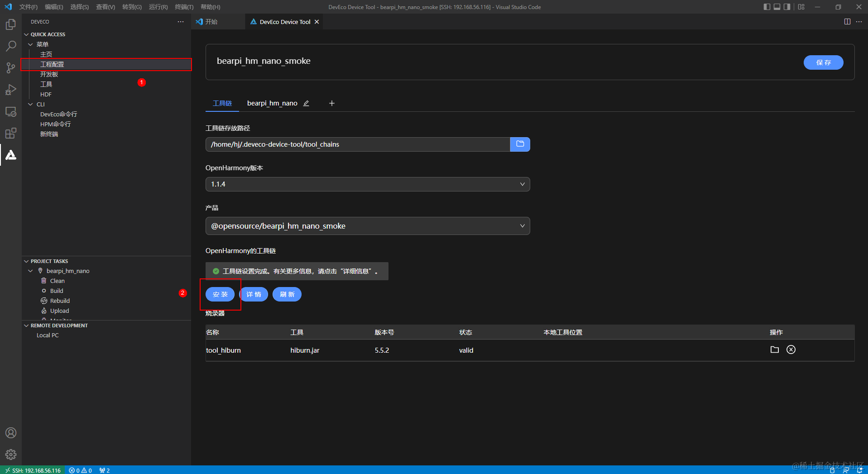Image resolution: width=868 pixels, height=474 pixels.
Task: Click the toolchain path input field
Action: [358, 144]
